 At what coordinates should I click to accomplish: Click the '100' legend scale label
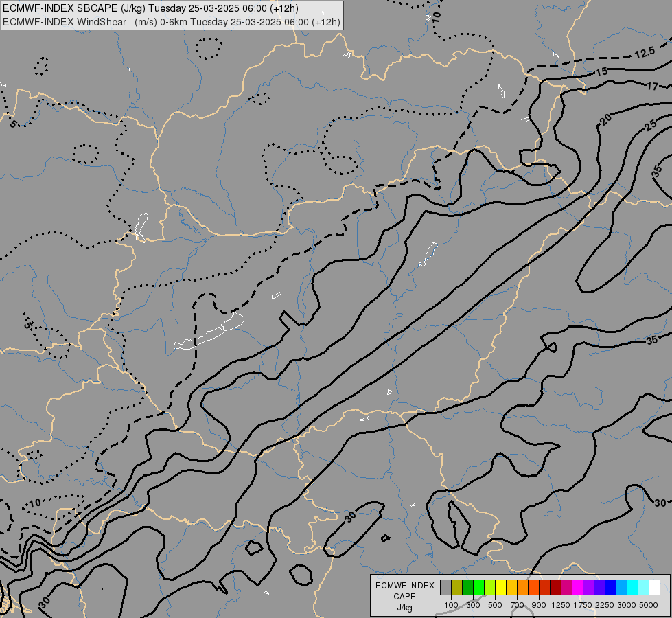[451, 605]
